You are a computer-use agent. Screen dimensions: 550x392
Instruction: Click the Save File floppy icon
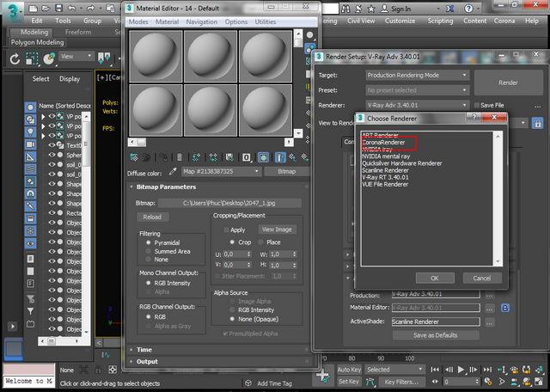click(x=58, y=9)
